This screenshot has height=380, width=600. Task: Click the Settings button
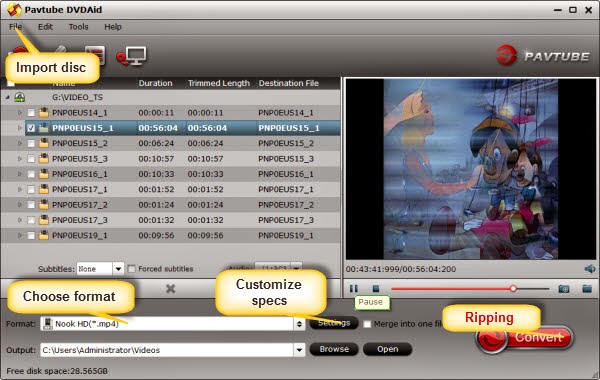(334, 323)
